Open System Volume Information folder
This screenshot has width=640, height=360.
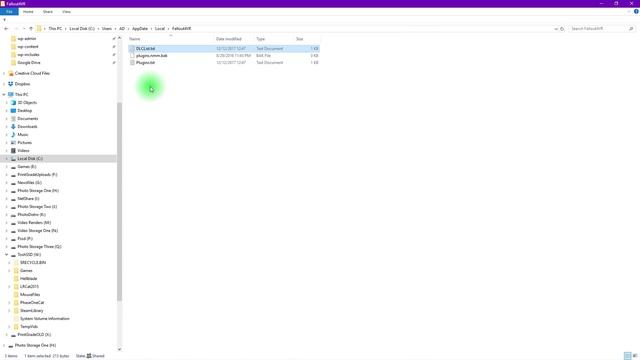click(x=44, y=319)
